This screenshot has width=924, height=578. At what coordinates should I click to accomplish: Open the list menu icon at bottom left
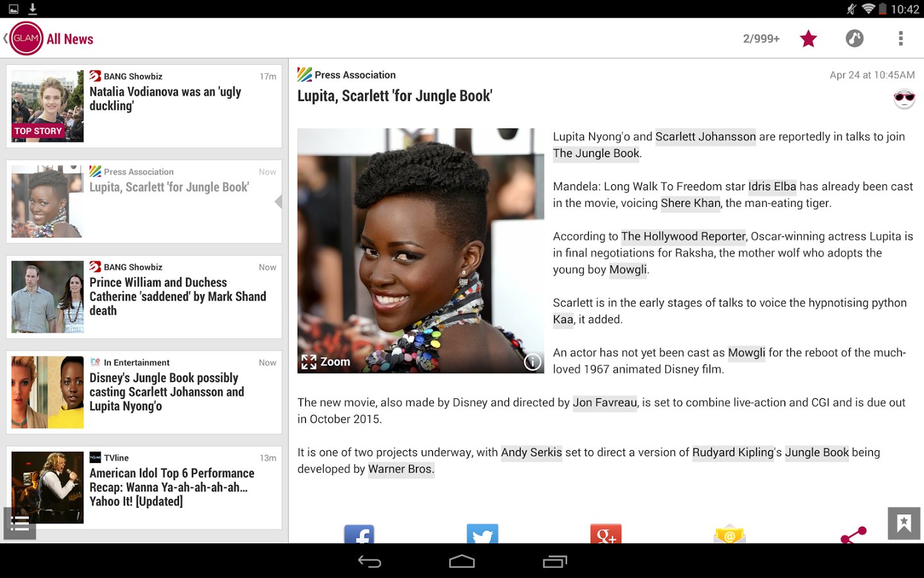click(20, 523)
